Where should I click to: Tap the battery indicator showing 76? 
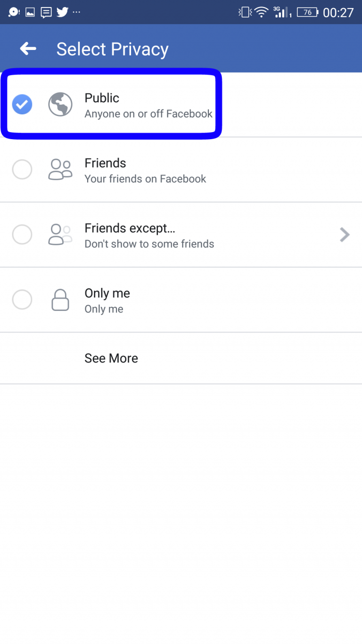307,11
